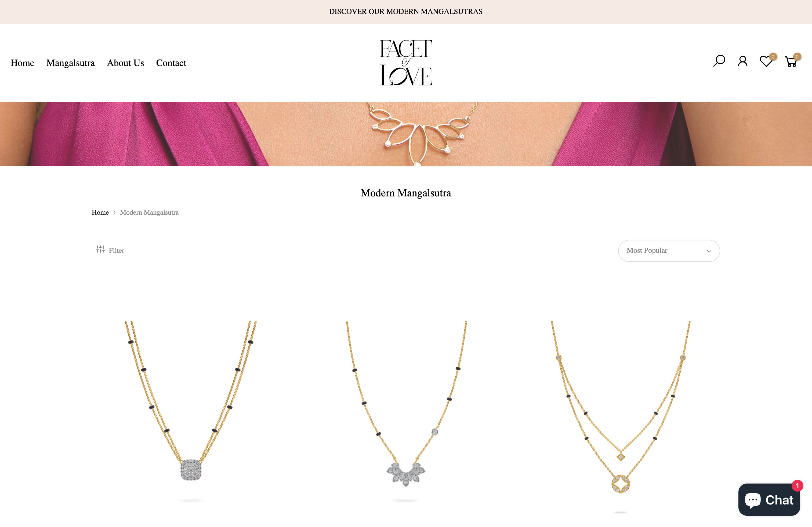Open the Mangalsutra menu item

click(x=71, y=63)
